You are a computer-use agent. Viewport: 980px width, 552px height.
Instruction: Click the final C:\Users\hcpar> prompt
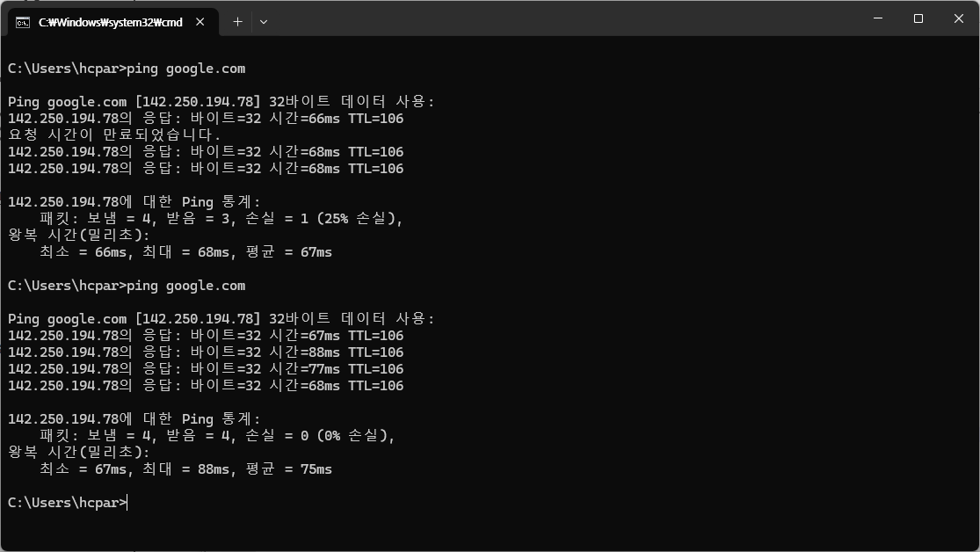68,503
